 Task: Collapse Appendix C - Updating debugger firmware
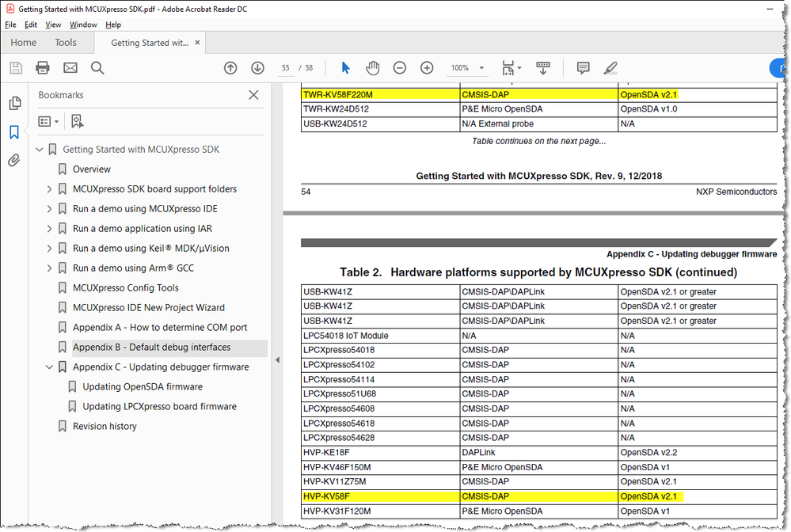tap(49, 367)
